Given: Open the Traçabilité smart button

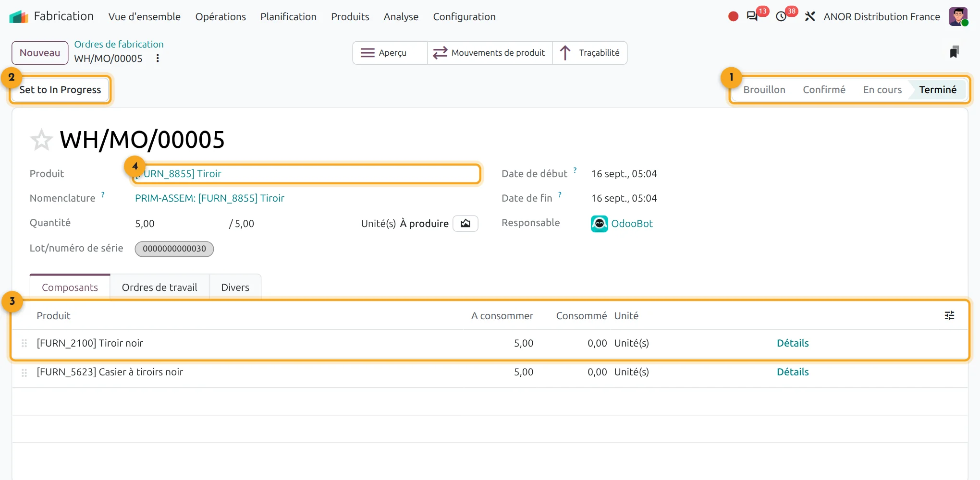Looking at the screenshot, I should 589,53.
